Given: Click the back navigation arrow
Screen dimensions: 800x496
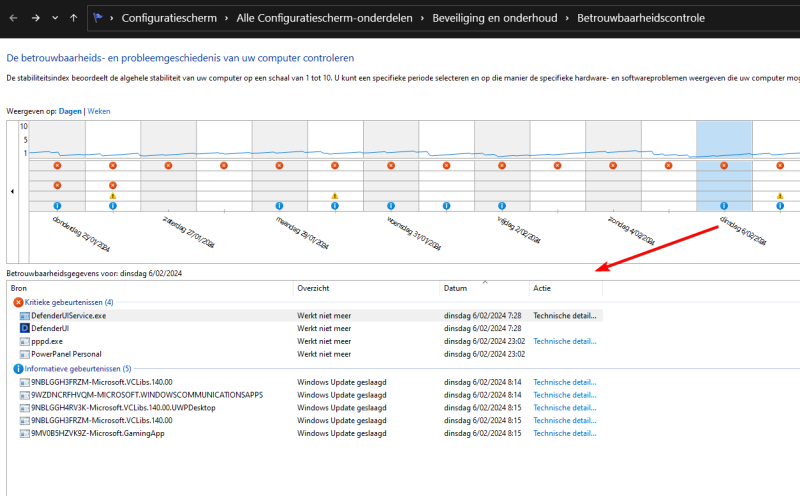Looking at the screenshot, I should pos(13,18).
